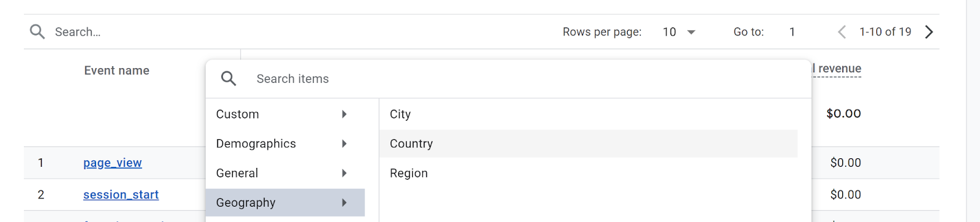Viewport: 980px width, 222px height.
Task: Choose the Region dimension
Action: click(x=589, y=173)
